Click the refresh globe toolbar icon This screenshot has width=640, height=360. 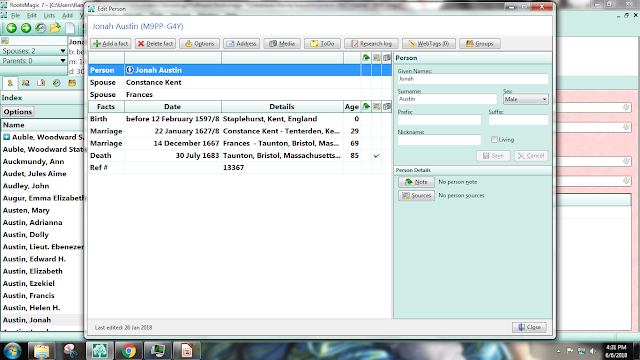pos(40,28)
